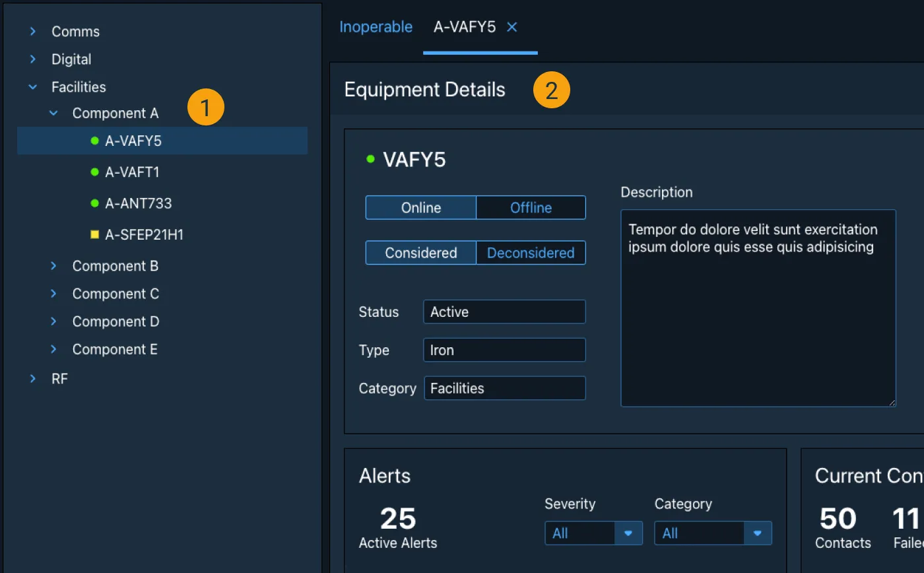
Task: Click the green status dot beside A-VAFT1
Action: (x=94, y=172)
